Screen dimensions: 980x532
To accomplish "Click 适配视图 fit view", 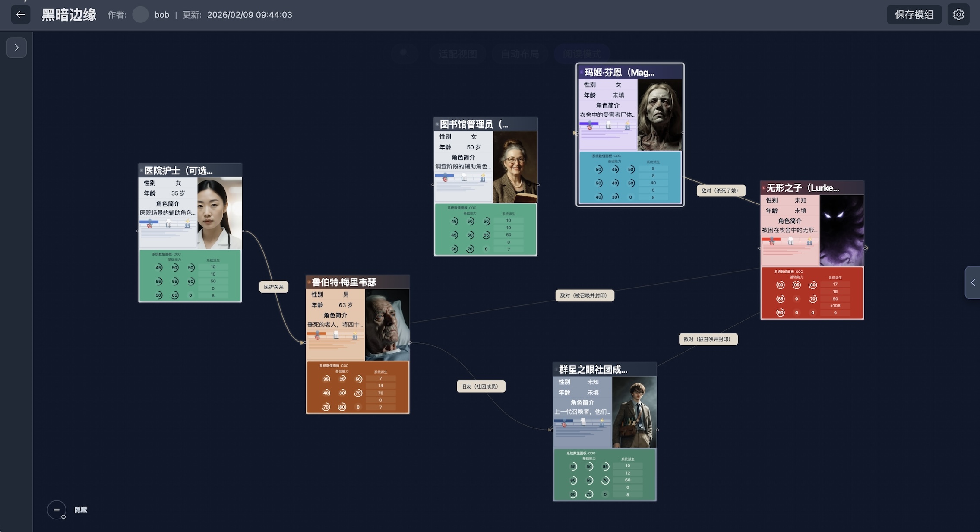I will click(x=458, y=54).
